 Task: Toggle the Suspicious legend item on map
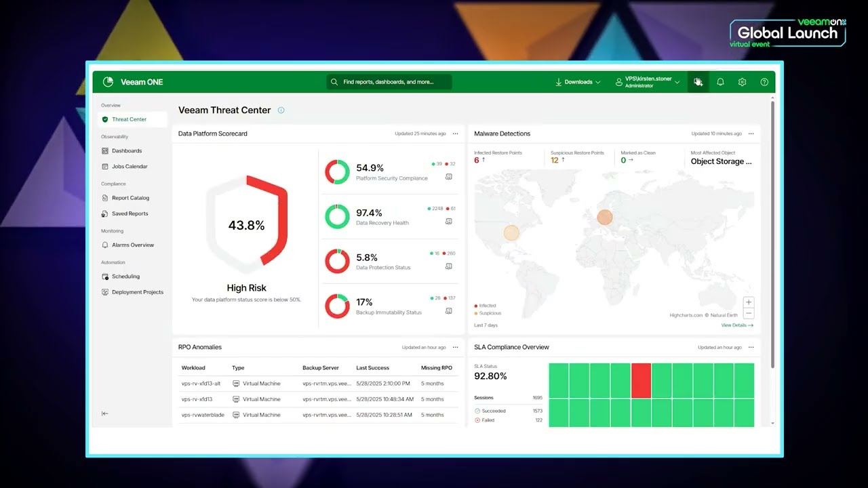[x=488, y=313]
